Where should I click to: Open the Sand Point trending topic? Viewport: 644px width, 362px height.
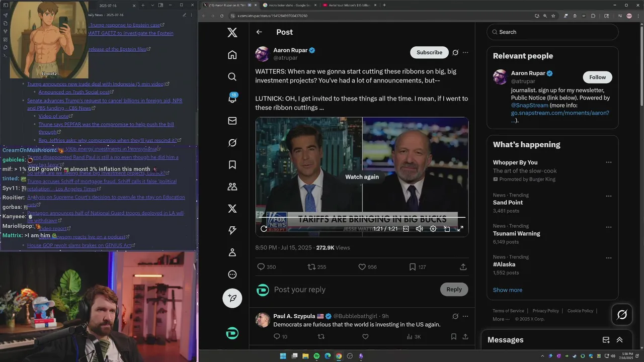(508, 203)
